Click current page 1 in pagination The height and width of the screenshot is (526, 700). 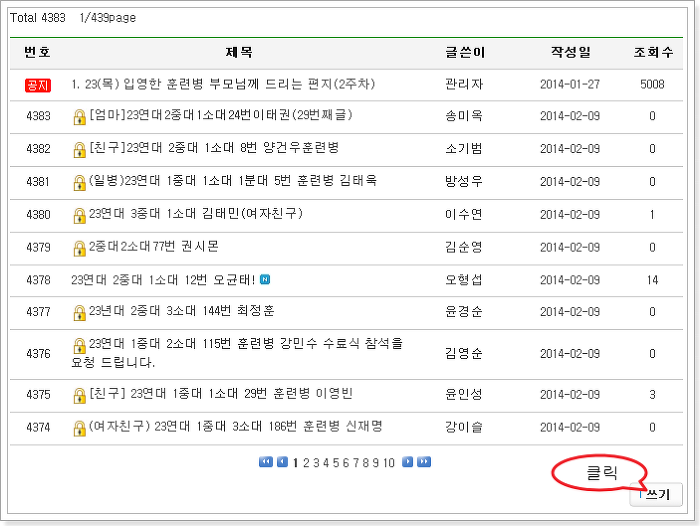point(296,463)
